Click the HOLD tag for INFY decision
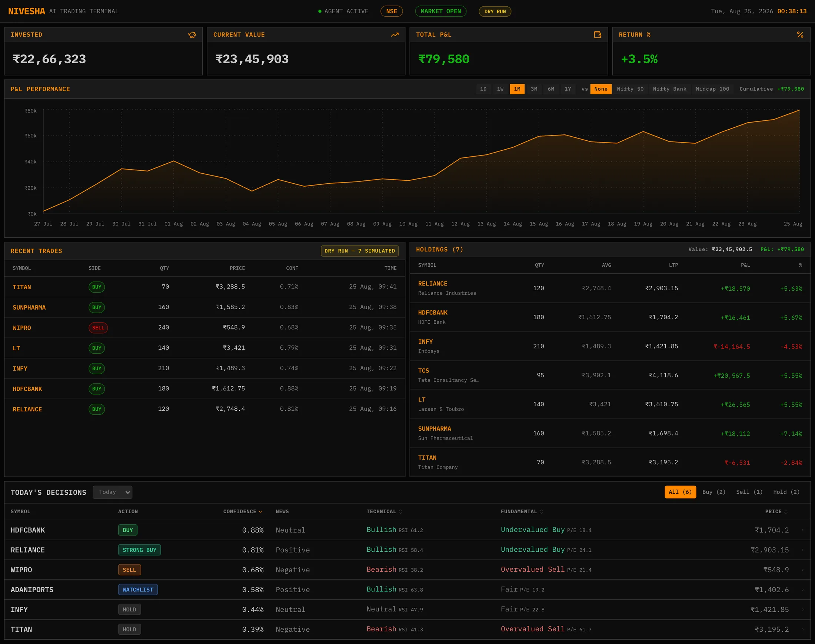Image resolution: width=815 pixels, height=644 pixels. click(129, 609)
